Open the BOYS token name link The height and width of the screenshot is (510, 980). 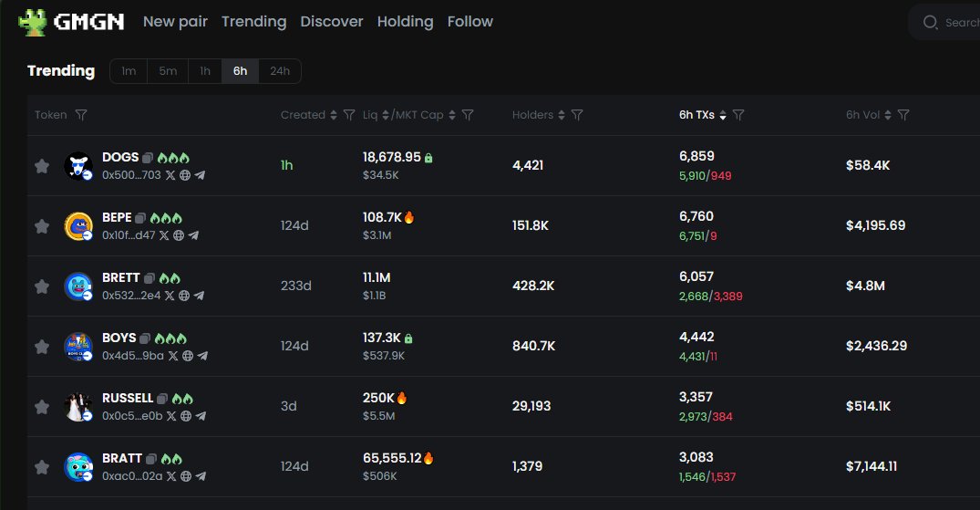point(119,338)
